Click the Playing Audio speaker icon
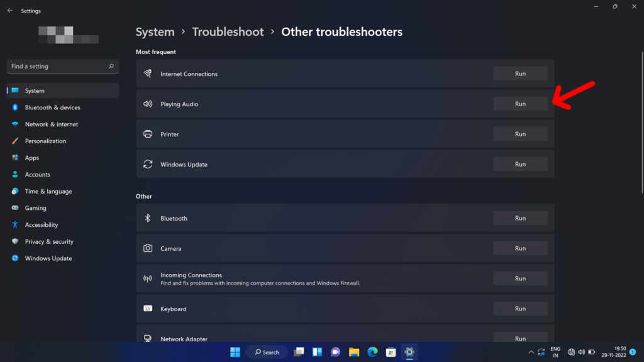Viewport: 644px width, 362px height. click(148, 104)
